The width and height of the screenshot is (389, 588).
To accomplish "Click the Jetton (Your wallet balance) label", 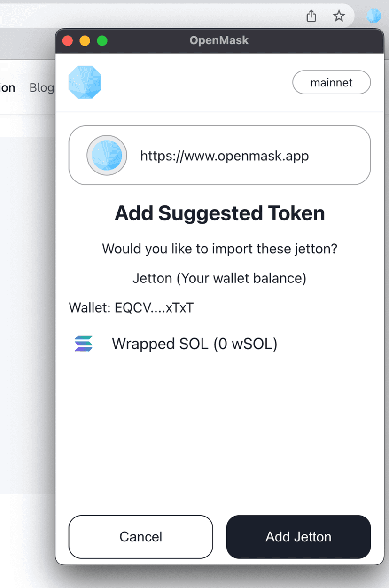I will pyautogui.click(x=219, y=278).
